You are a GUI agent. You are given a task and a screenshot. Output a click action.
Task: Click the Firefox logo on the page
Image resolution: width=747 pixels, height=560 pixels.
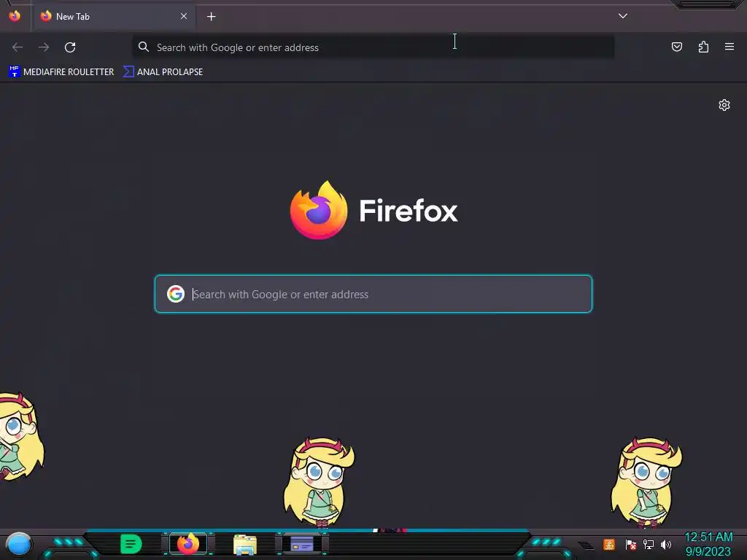point(319,210)
